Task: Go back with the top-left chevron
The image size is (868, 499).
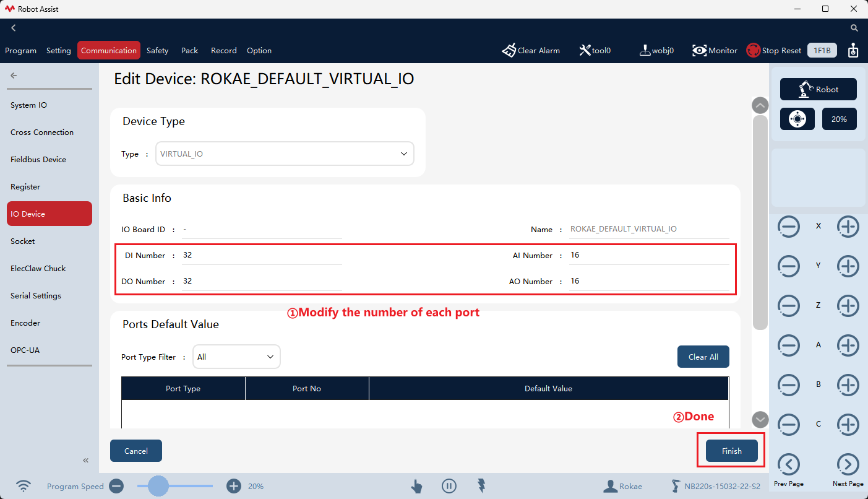Action: coord(14,28)
